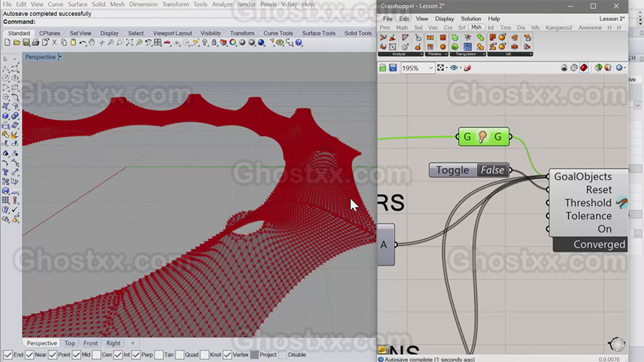The height and width of the screenshot is (362, 644).
Task: Open the Display menu in Grasshopper
Action: tap(444, 19)
